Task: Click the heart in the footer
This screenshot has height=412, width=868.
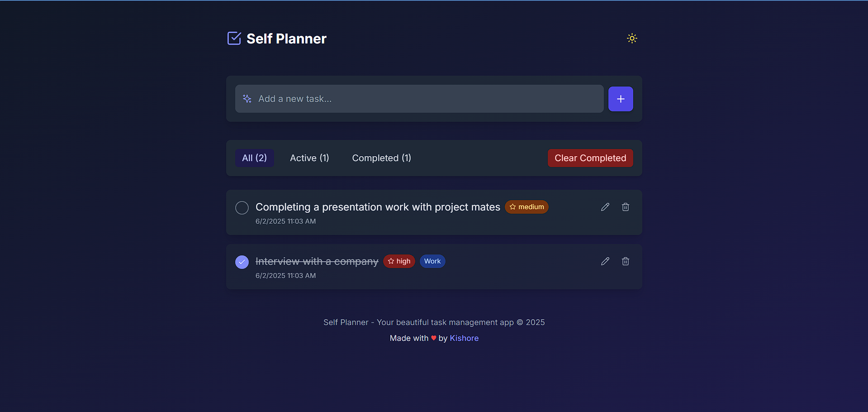Action: click(x=434, y=338)
